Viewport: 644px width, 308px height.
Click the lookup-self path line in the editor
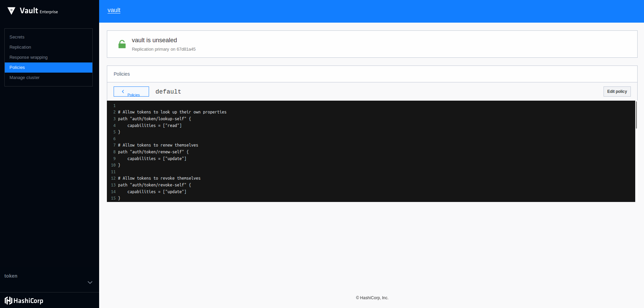[x=154, y=119]
